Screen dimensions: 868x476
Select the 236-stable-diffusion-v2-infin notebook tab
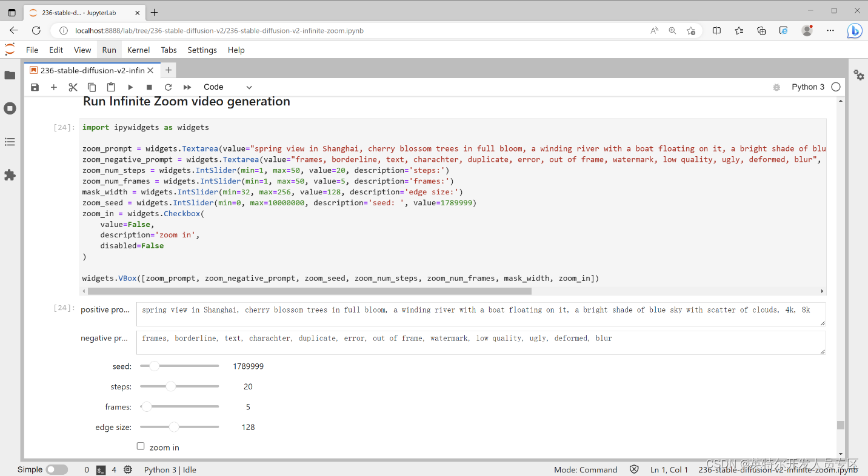tap(93, 70)
